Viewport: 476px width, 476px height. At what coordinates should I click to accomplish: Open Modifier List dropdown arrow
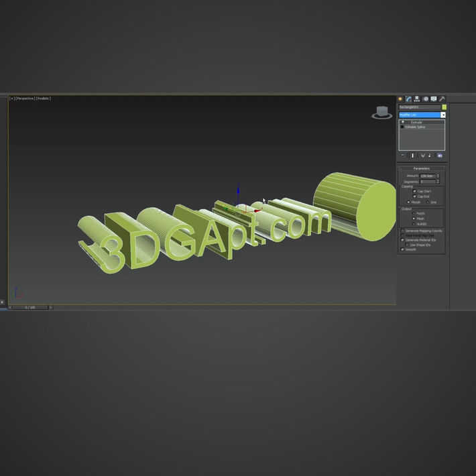[x=443, y=115]
